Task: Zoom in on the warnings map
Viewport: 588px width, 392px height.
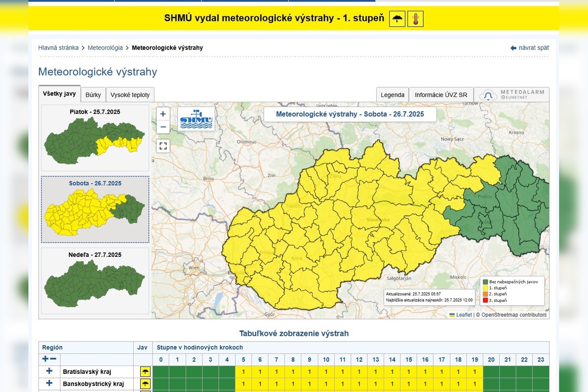Action: click(163, 114)
